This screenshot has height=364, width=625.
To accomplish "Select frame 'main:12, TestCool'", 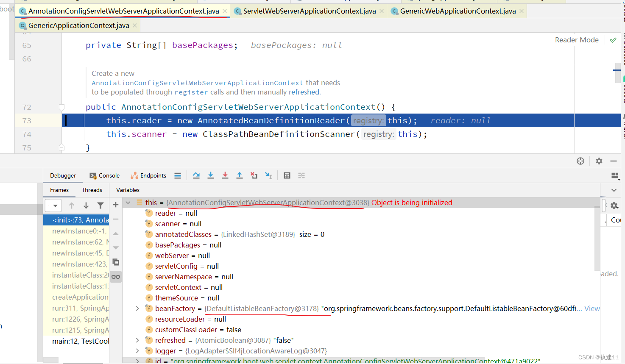I will point(76,341).
